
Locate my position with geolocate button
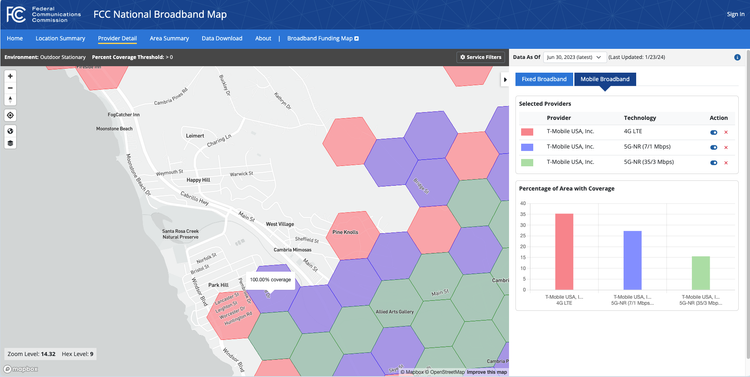(x=10, y=115)
